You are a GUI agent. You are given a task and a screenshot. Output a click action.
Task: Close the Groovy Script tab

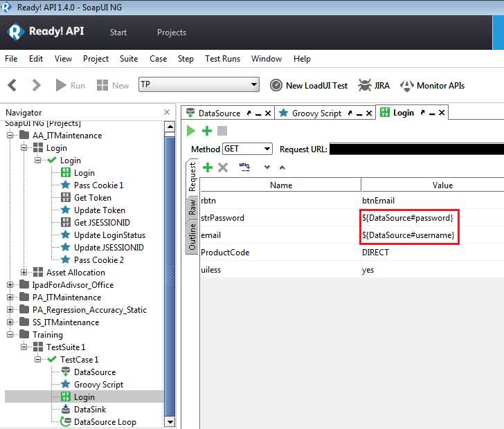(369, 113)
